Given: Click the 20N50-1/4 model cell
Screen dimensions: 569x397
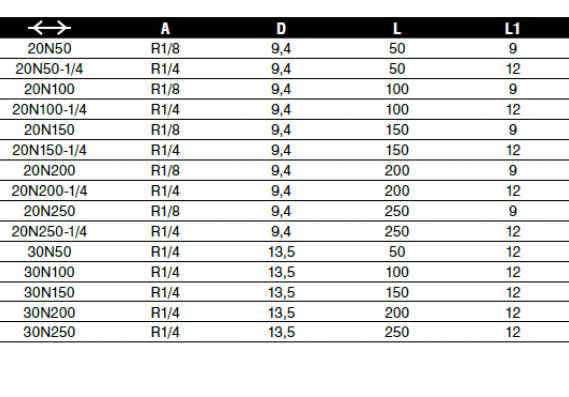Looking at the screenshot, I should (x=49, y=69).
